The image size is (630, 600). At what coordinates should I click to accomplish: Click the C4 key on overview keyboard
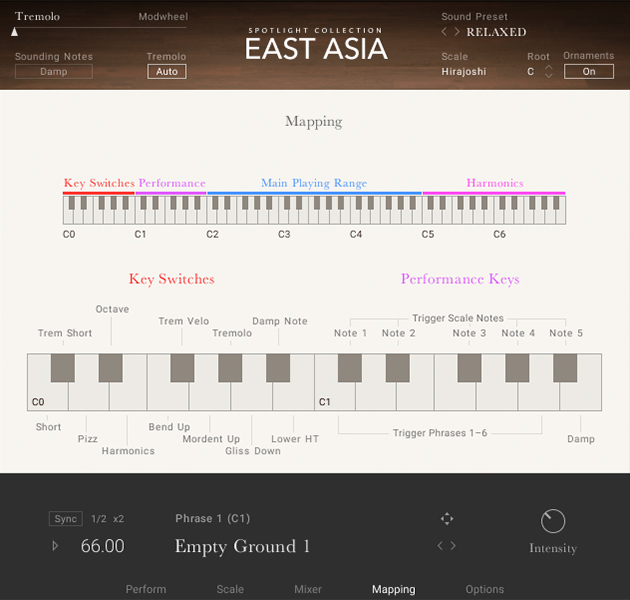[x=355, y=217]
